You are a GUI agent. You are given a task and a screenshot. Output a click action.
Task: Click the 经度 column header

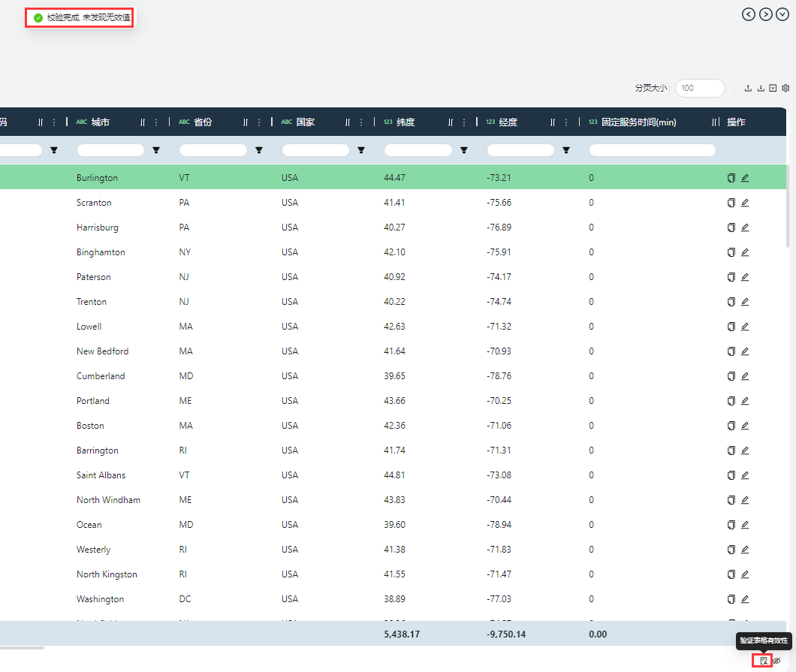(508, 122)
